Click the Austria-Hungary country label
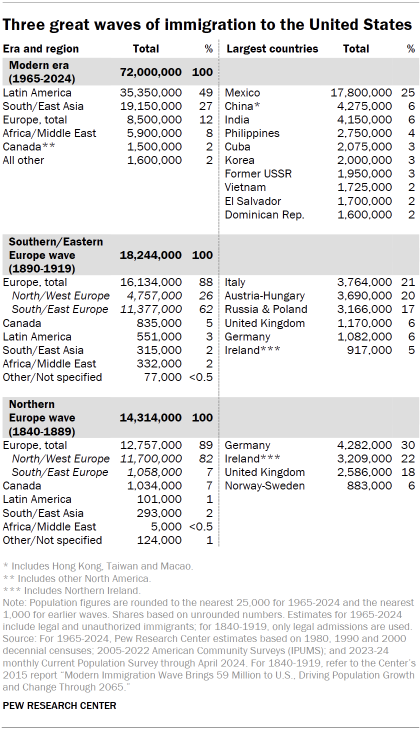 coord(264,296)
